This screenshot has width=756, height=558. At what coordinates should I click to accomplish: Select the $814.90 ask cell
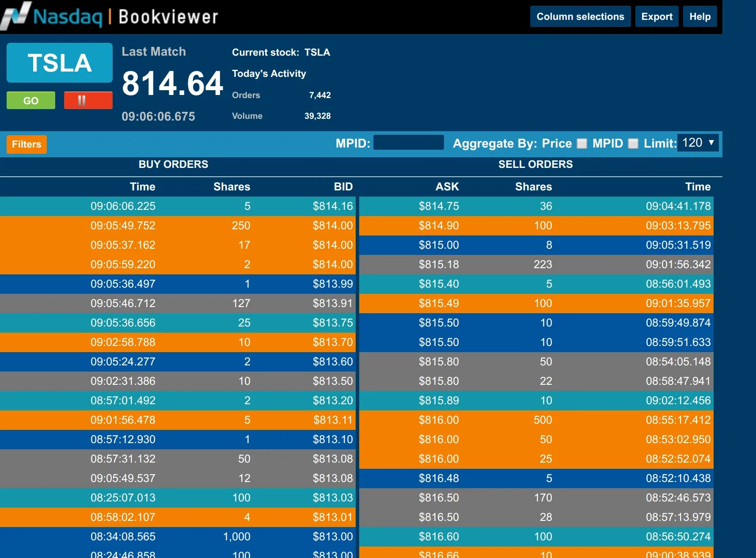(x=439, y=225)
